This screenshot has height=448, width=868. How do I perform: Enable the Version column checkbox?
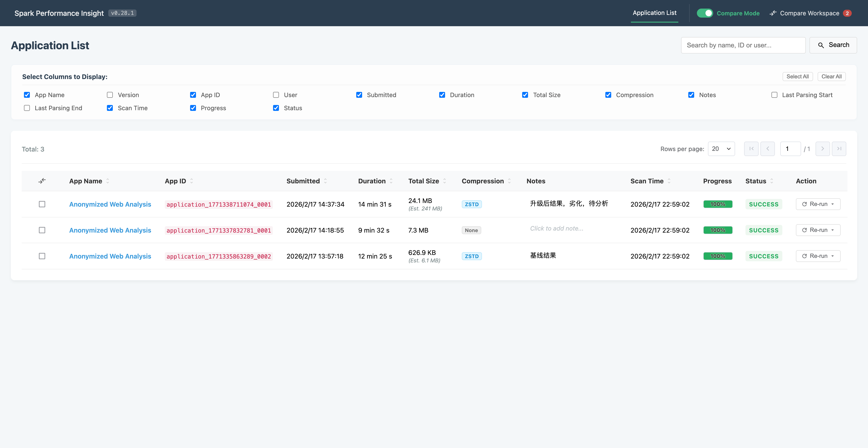(110, 95)
